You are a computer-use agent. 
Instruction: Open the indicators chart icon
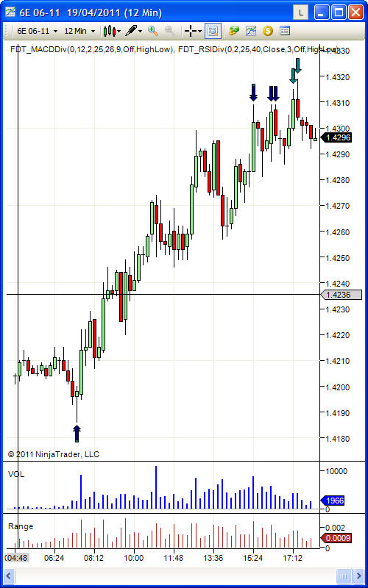point(250,31)
